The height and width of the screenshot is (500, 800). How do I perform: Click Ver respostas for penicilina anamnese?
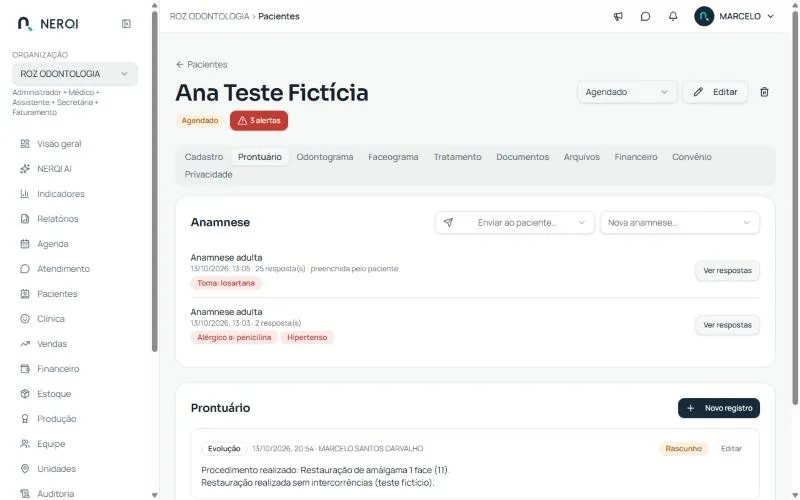click(727, 325)
